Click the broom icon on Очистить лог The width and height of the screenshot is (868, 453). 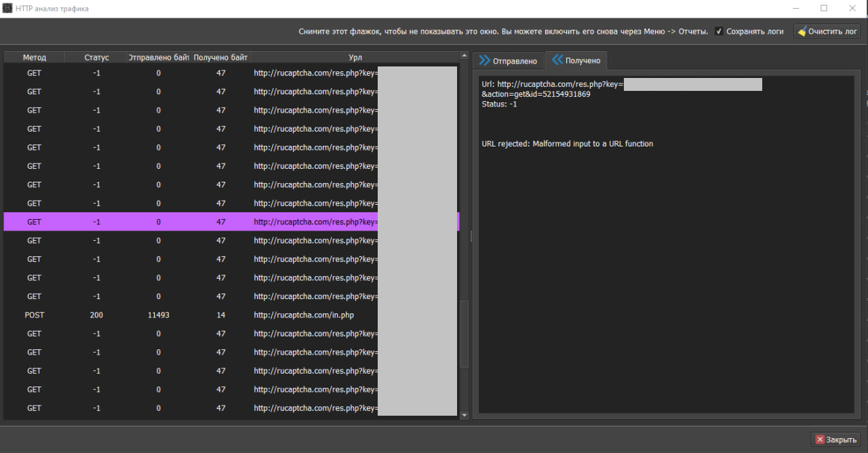(x=802, y=32)
